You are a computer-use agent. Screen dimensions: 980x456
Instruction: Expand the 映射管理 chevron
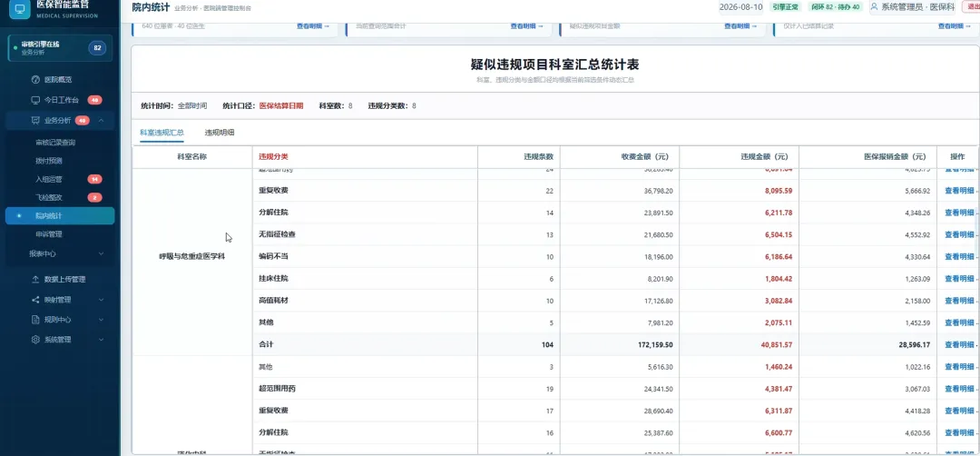point(102,300)
